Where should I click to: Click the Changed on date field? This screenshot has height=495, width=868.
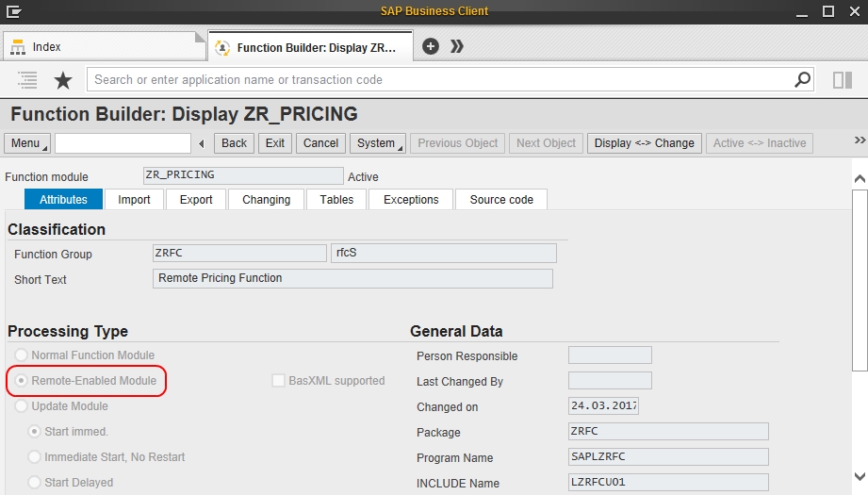603,405
